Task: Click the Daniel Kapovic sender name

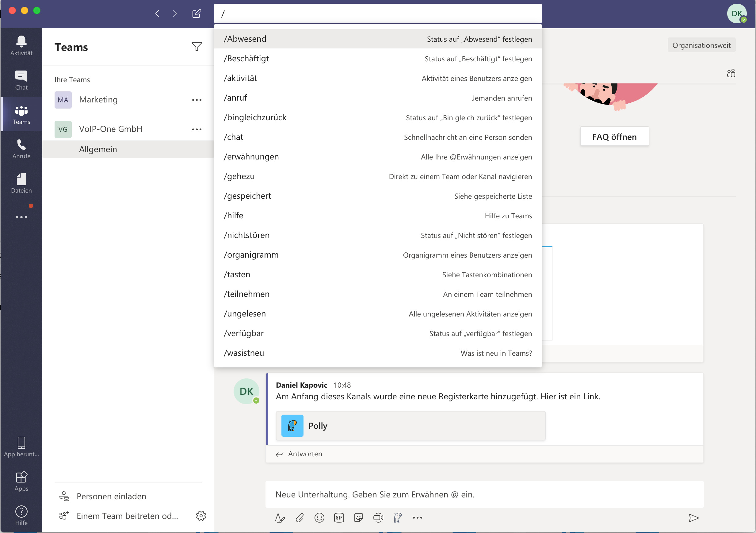Action: click(x=301, y=385)
